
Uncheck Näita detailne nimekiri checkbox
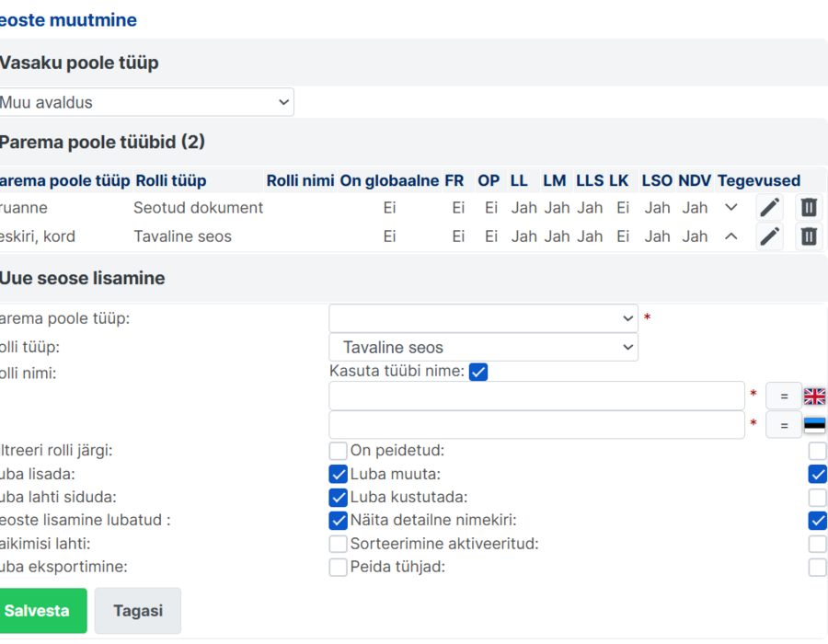(818, 521)
